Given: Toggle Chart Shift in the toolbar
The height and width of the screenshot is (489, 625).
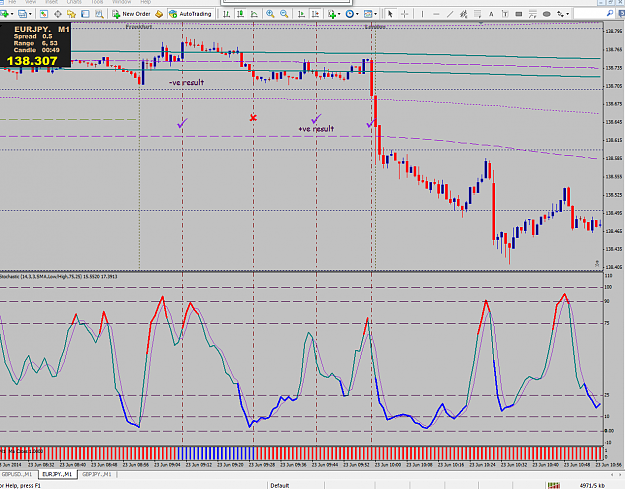Looking at the screenshot, I should pos(315,14).
